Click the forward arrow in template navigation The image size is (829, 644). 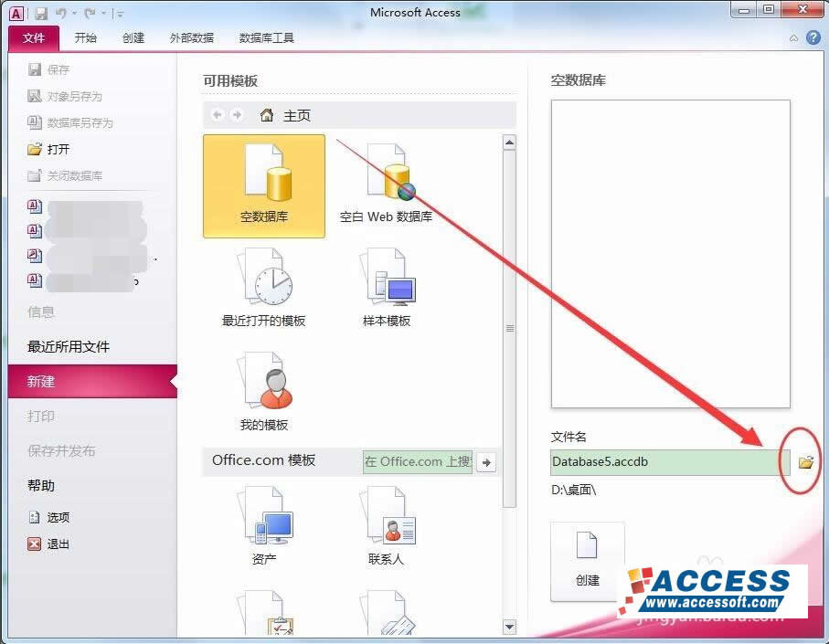click(x=237, y=115)
